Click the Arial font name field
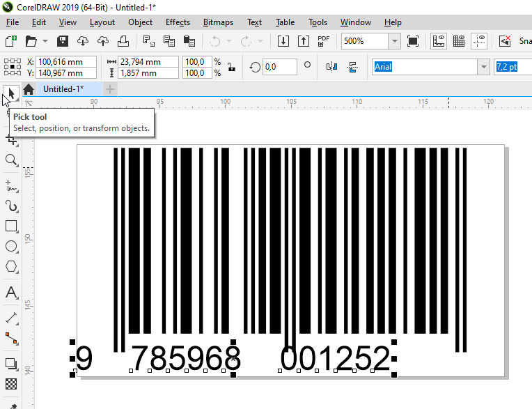This screenshot has height=409, width=532. [x=425, y=67]
